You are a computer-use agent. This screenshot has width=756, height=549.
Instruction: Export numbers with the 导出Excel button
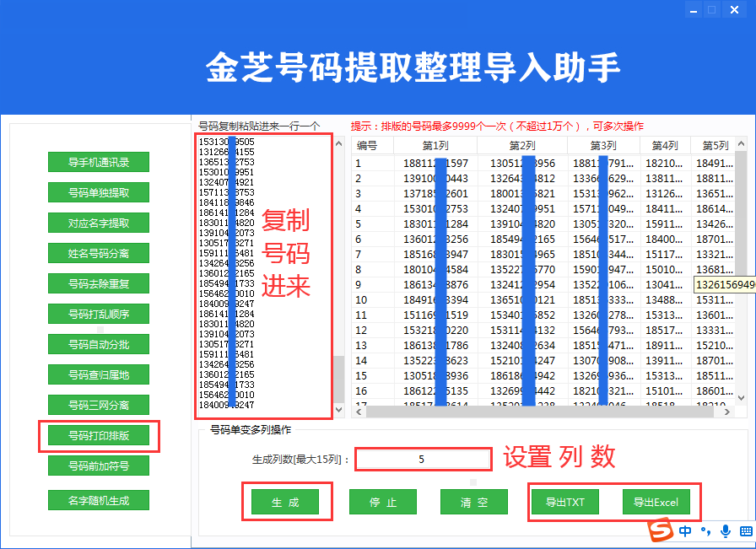click(x=656, y=502)
